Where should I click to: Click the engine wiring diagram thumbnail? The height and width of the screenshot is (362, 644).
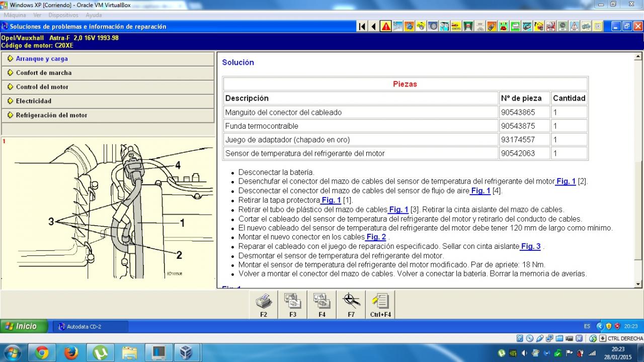108,211
